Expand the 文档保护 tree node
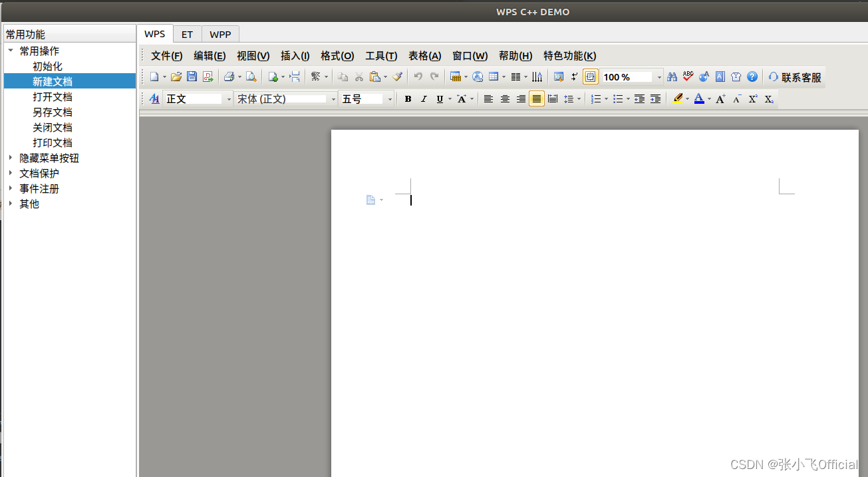The height and width of the screenshot is (477, 868). pyautogui.click(x=10, y=173)
